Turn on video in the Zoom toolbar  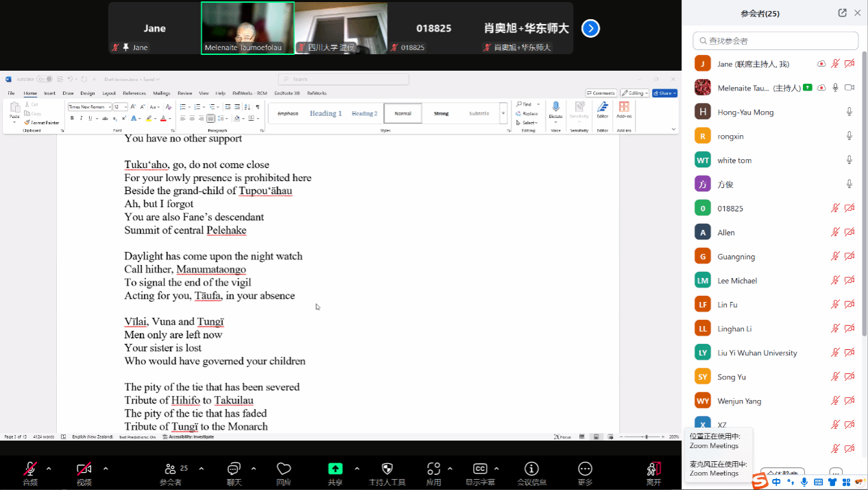(84, 469)
